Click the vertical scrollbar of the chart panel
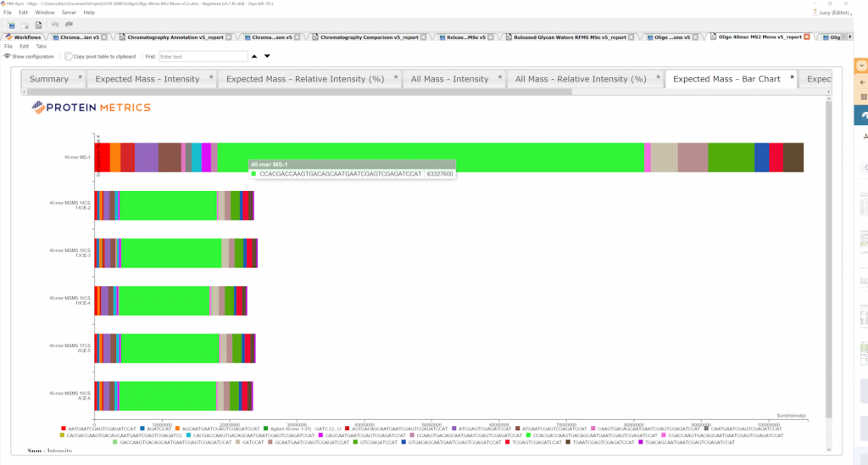 [x=828, y=255]
